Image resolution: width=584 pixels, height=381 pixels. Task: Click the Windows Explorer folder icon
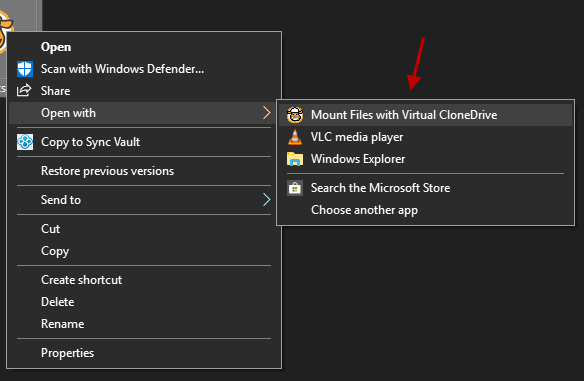[x=295, y=159]
